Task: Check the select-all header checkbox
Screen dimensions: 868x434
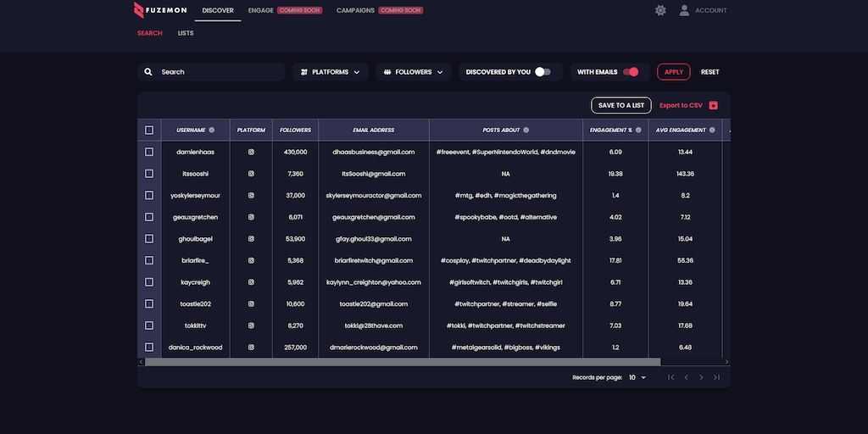Action: coord(149,131)
